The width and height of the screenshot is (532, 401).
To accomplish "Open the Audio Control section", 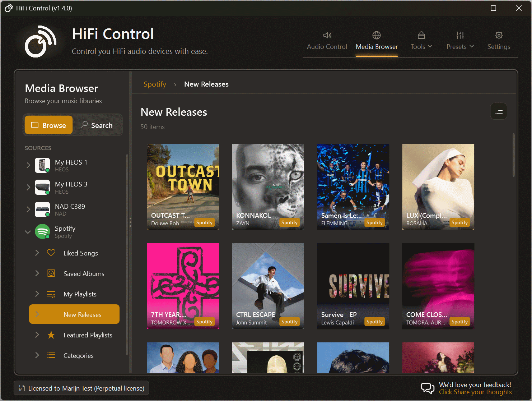I will 327,40.
